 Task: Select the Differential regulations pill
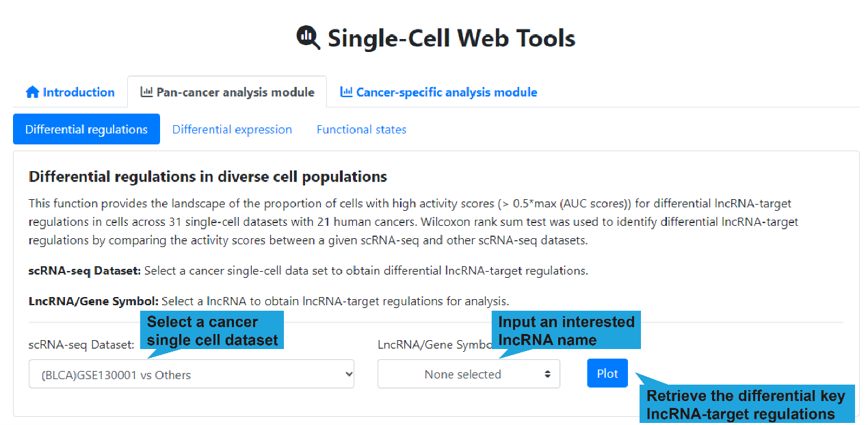[86, 129]
